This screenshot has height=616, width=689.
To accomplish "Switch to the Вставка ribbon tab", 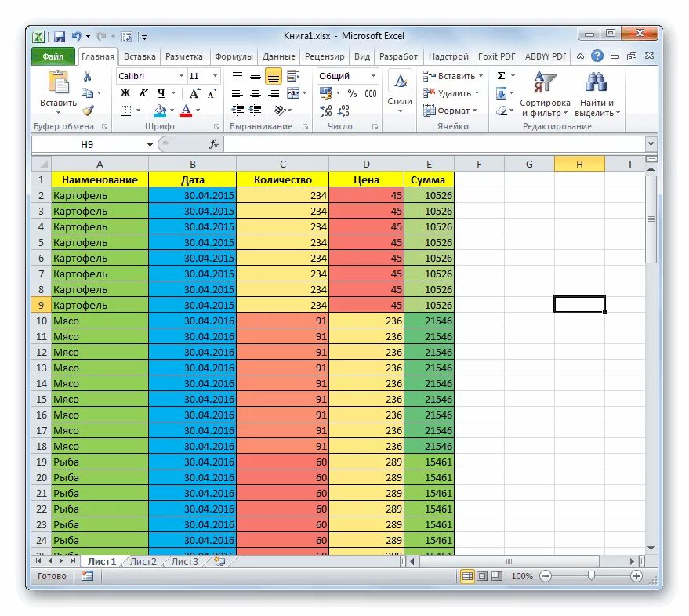I will click(x=140, y=56).
